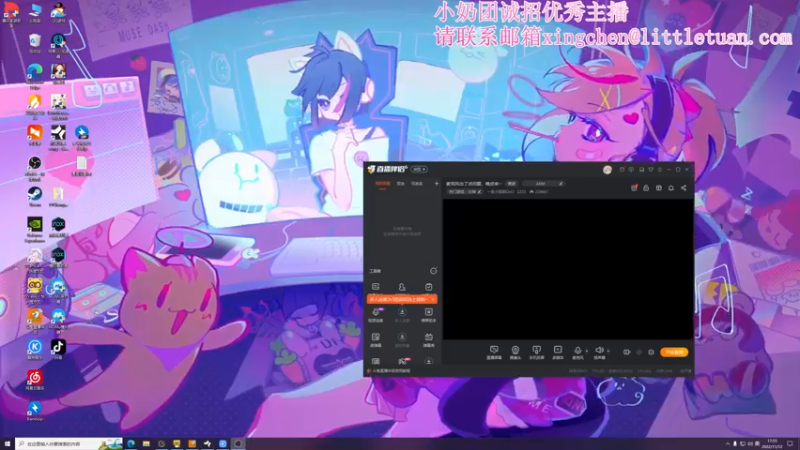This screenshot has width=800, height=450.
Task: Click the plus icon to add scene
Action: (436, 184)
